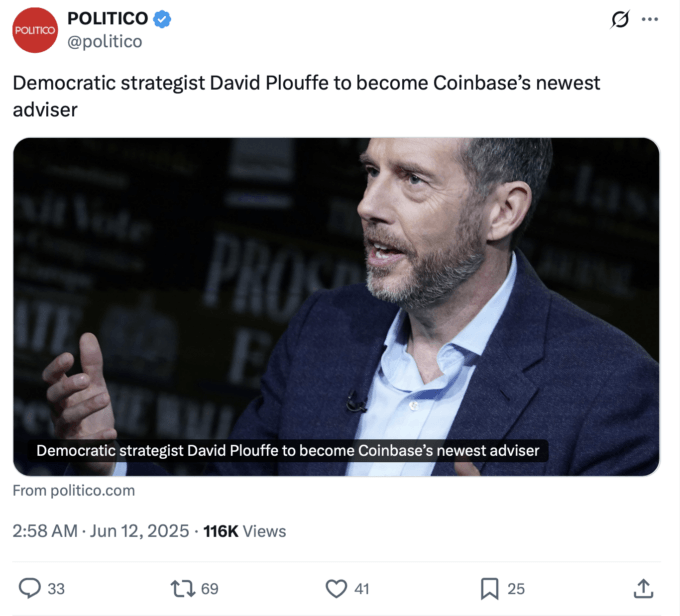Image resolution: width=680 pixels, height=616 pixels.
Task: Click the blue verified badge
Action: pyautogui.click(x=162, y=19)
